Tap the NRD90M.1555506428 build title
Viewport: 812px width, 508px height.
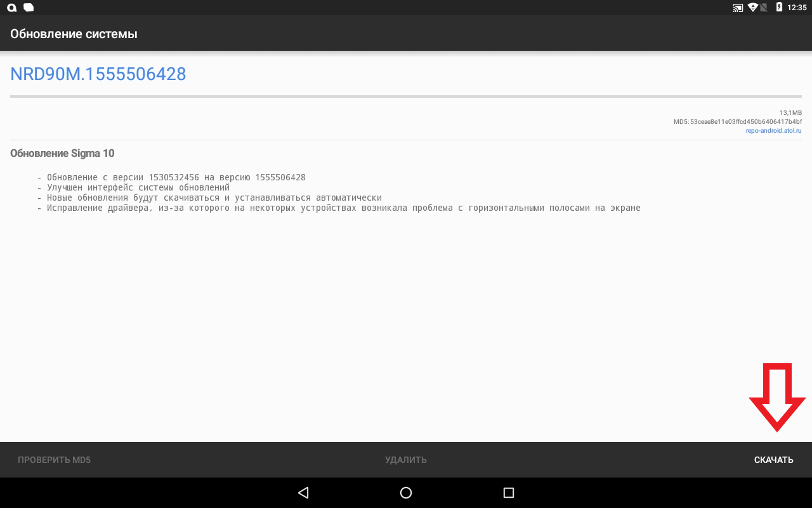98,74
